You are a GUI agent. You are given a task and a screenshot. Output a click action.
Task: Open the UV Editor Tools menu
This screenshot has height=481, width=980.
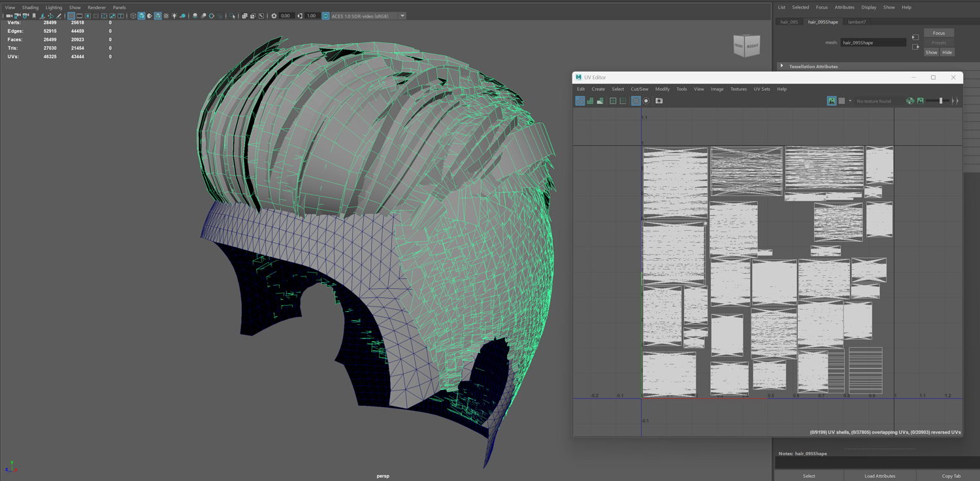coord(681,89)
